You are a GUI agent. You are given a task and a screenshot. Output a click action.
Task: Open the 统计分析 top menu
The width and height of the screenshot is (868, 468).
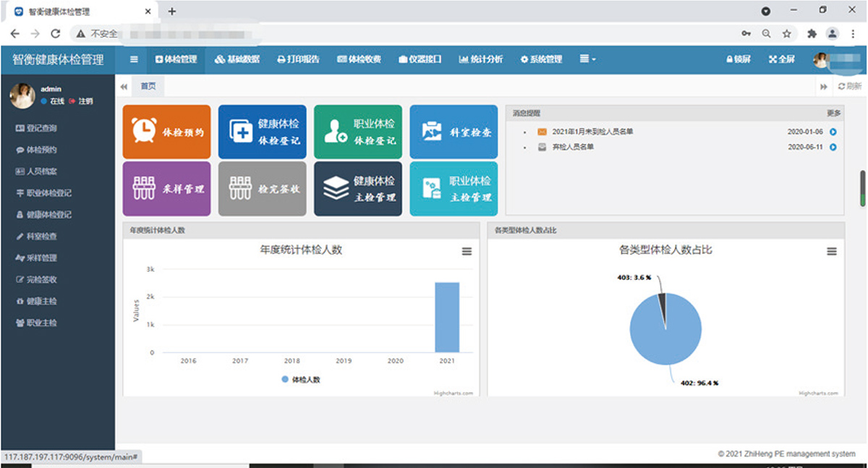480,59
